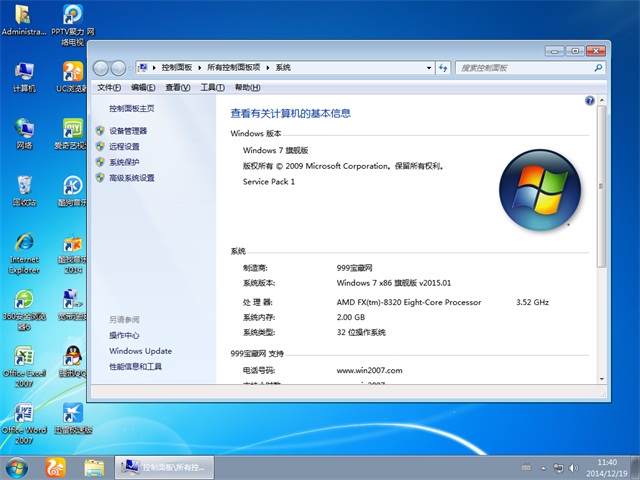Open Remote Settings (远程设置) link
This screenshot has width=640, height=480.
[x=124, y=146]
